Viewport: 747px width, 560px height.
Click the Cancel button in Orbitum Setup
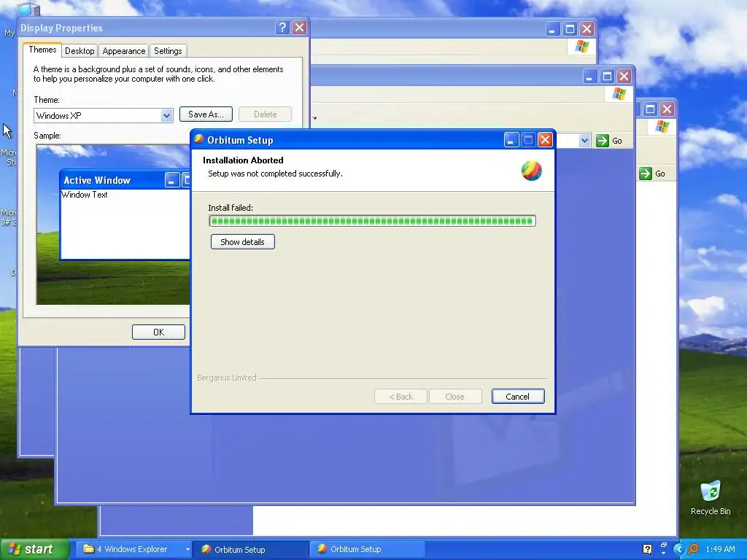pyautogui.click(x=517, y=397)
